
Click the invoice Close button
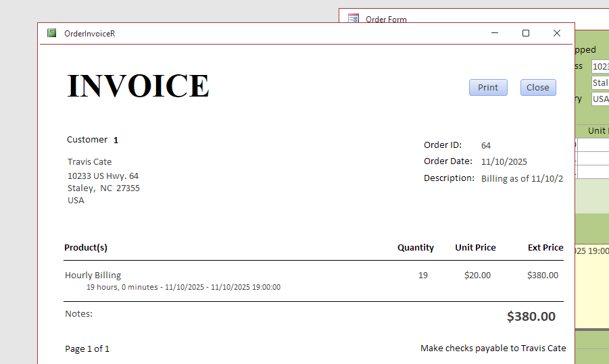[x=538, y=88]
